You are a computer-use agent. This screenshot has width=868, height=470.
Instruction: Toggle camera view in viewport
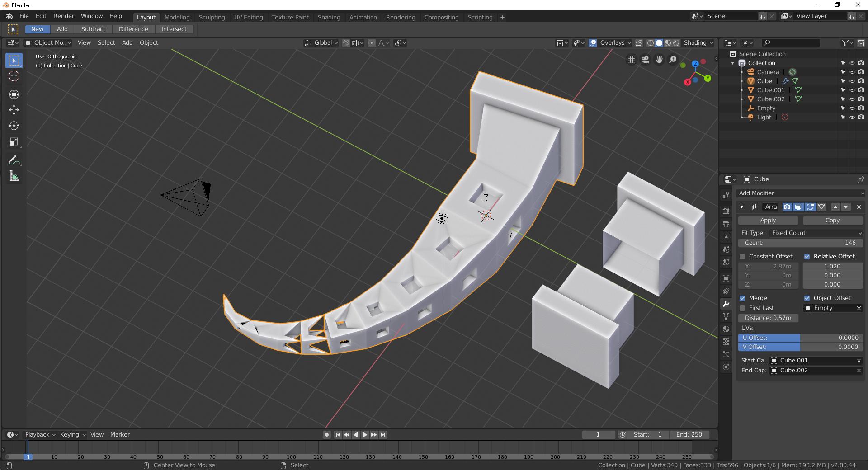(x=645, y=60)
